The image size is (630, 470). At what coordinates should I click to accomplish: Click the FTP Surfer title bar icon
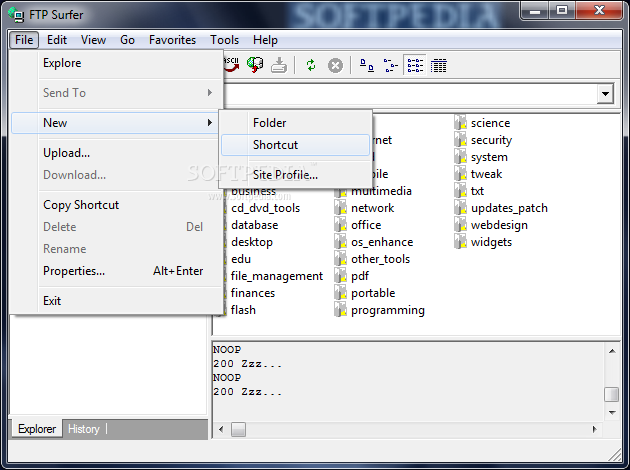point(16,14)
